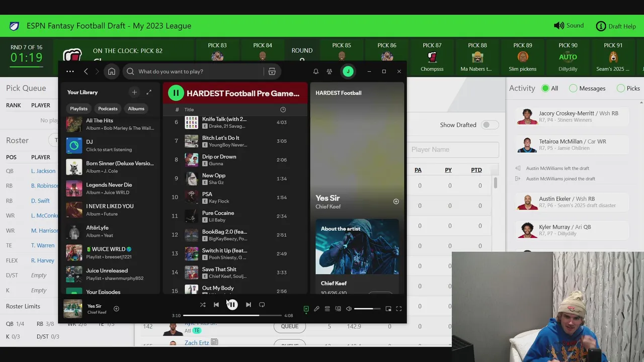Sort tracks by the duration clock icon
Screen dimensions: 644x362
(283, 110)
